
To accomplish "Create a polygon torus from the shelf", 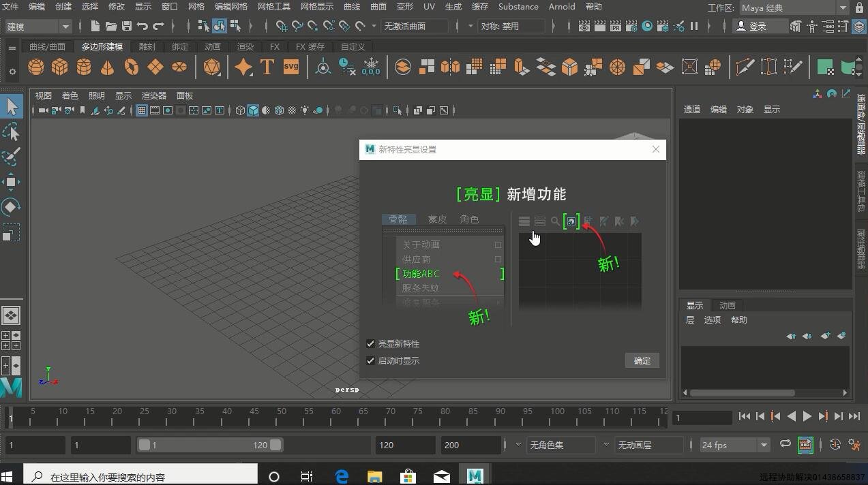I will coord(131,67).
